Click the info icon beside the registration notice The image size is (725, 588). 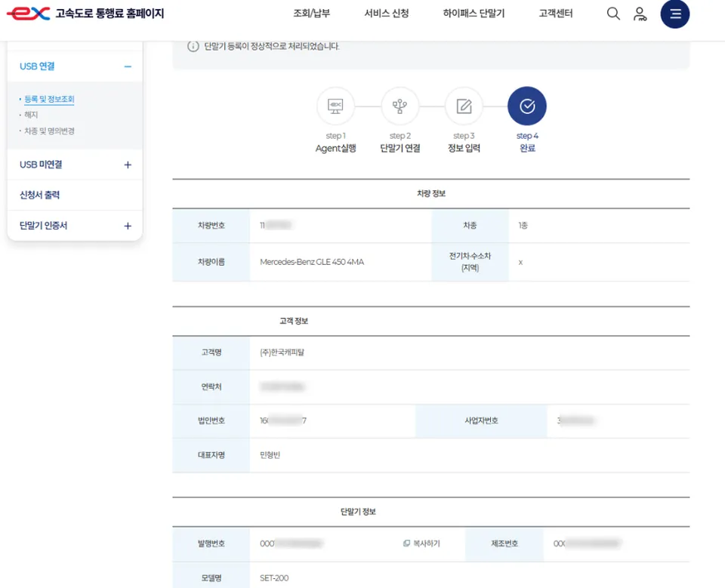pos(193,46)
